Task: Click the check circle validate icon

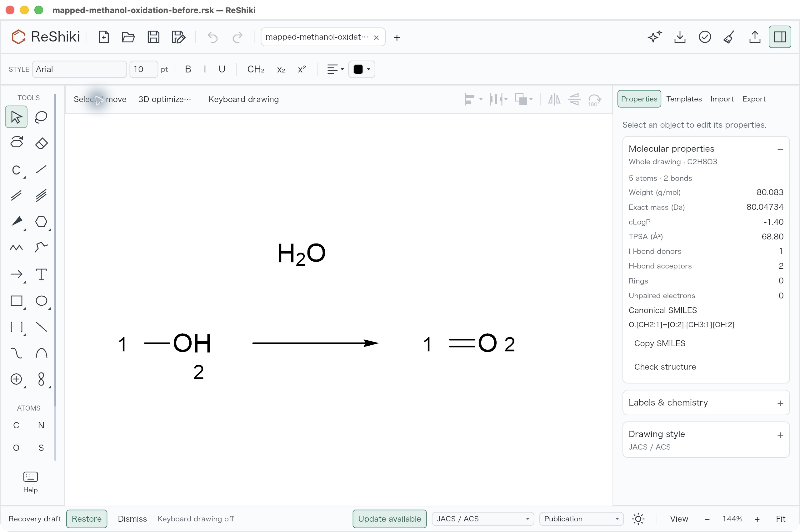Action: tap(705, 37)
